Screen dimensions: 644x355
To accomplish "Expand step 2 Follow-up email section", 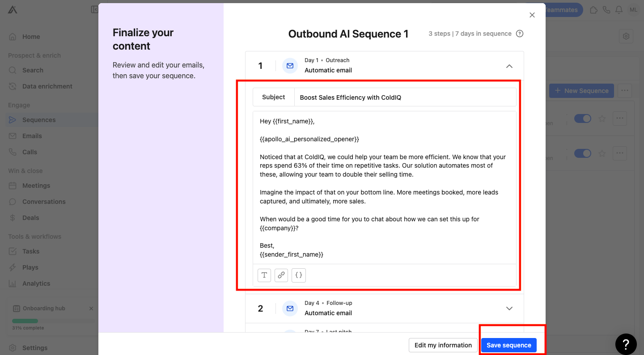I will [x=509, y=309].
